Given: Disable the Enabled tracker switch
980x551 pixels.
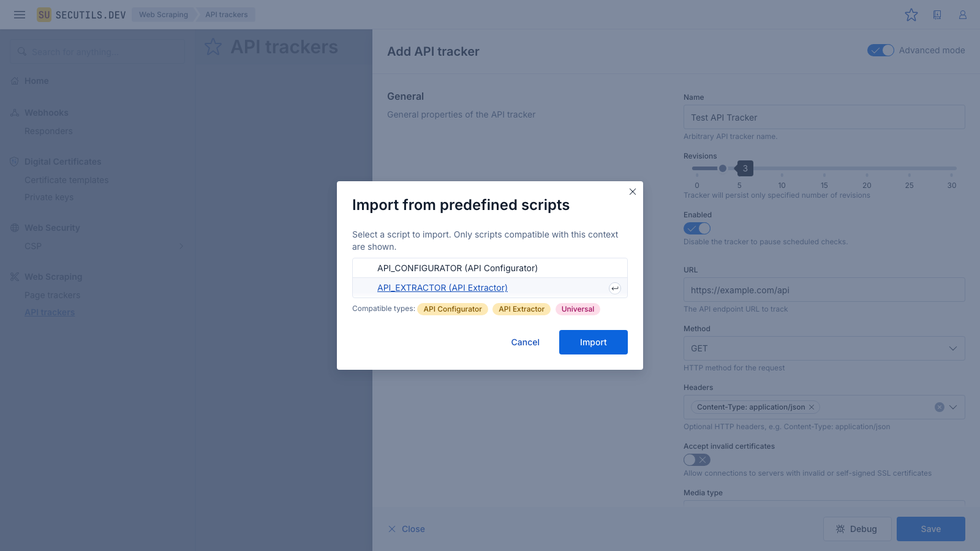Looking at the screenshot, I should click(697, 228).
